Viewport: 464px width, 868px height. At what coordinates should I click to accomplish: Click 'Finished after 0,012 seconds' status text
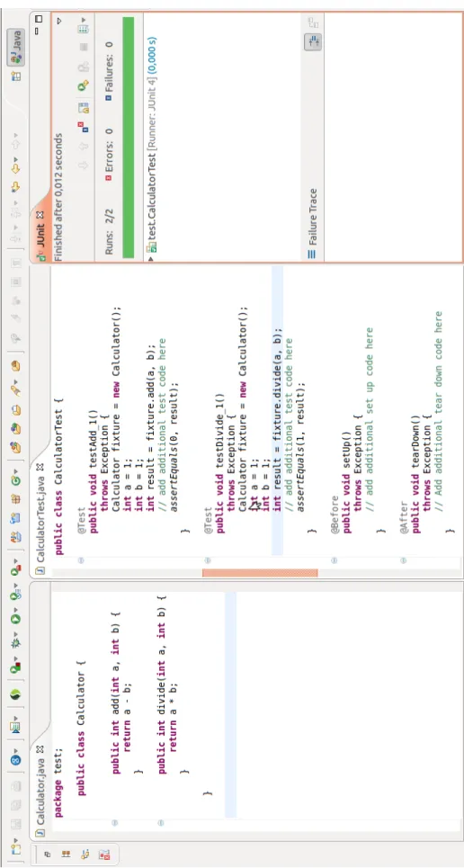pyautogui.click(x=58, y=197)
